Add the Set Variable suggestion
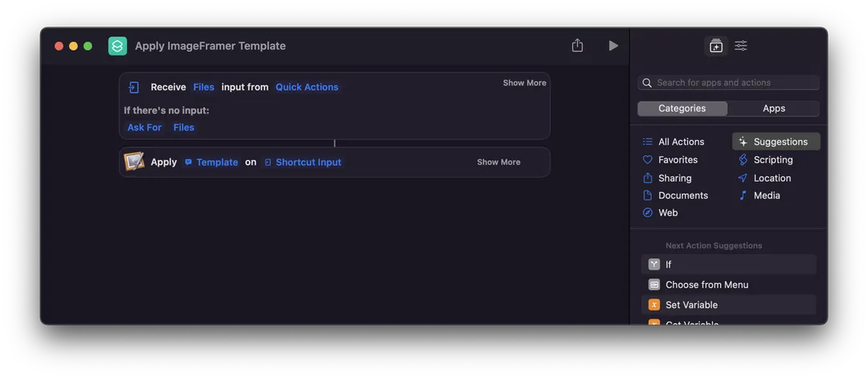Image resolution: width=868 pixels, height=378 pixels. coord(728,305)
